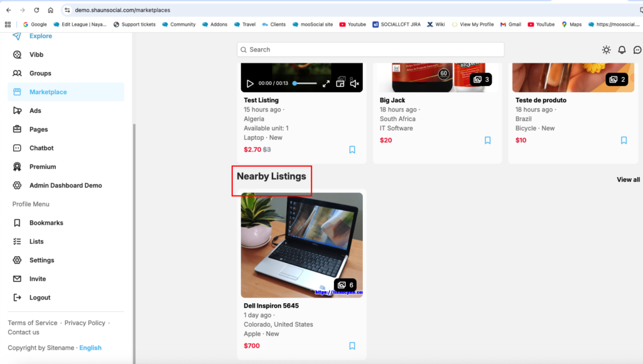The height and width of the screenshot is (364, 643).
Task: Open the chat messages icon
Action: pos(637,50)
